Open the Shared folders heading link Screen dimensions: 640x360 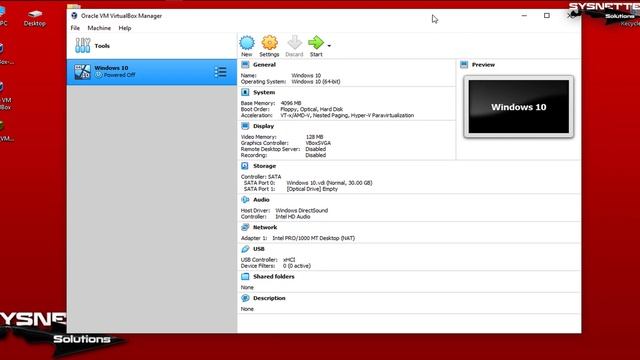click(273, 276)
